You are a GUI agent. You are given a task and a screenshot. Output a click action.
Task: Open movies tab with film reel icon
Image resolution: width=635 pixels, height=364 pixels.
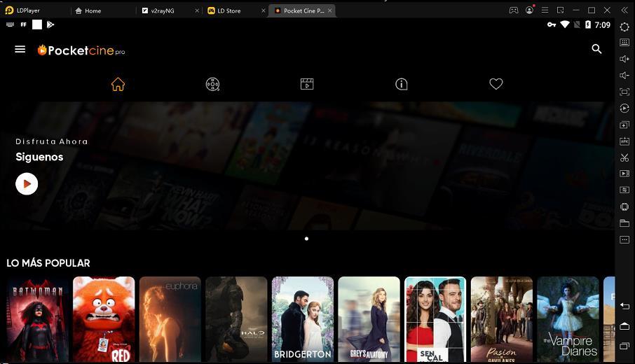tap(212, 84)
